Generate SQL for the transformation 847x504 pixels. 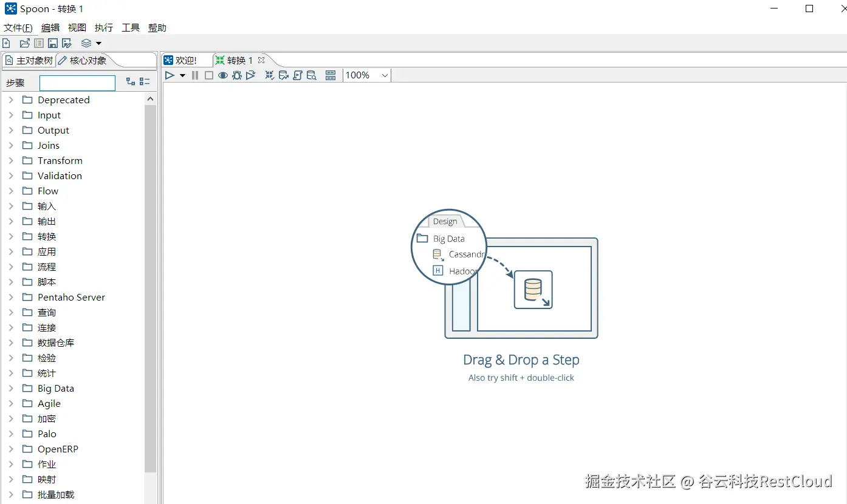pos(298,75)
